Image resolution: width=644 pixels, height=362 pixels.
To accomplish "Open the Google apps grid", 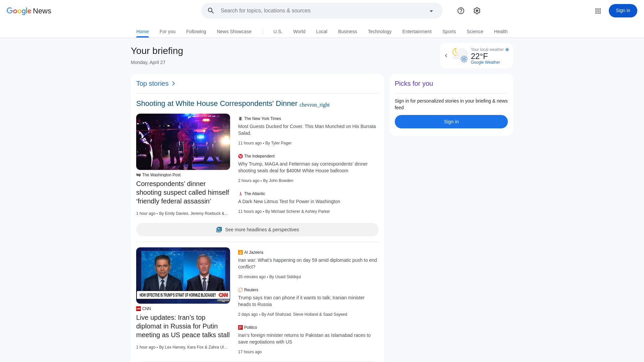I will click(598, 11).
